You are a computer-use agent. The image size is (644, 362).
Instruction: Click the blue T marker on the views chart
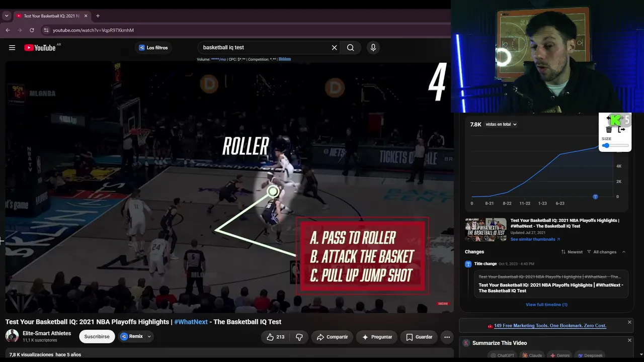pos(595,197)
